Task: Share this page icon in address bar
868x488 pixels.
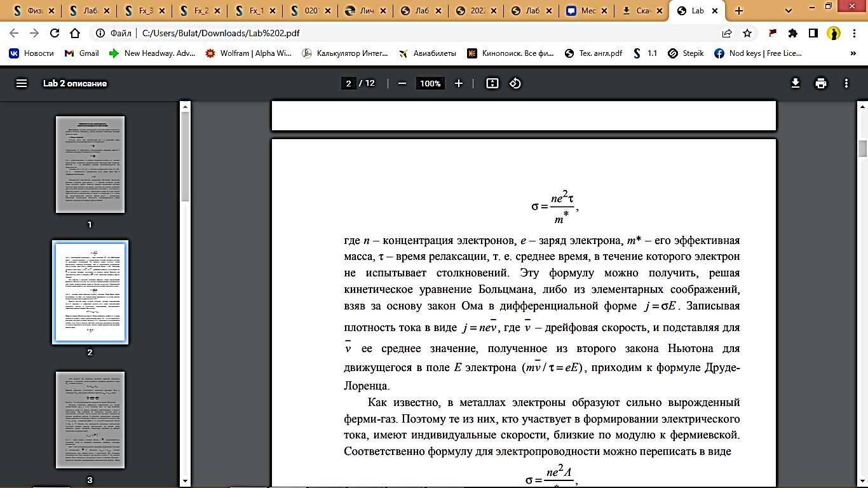Action: [727, 33]
